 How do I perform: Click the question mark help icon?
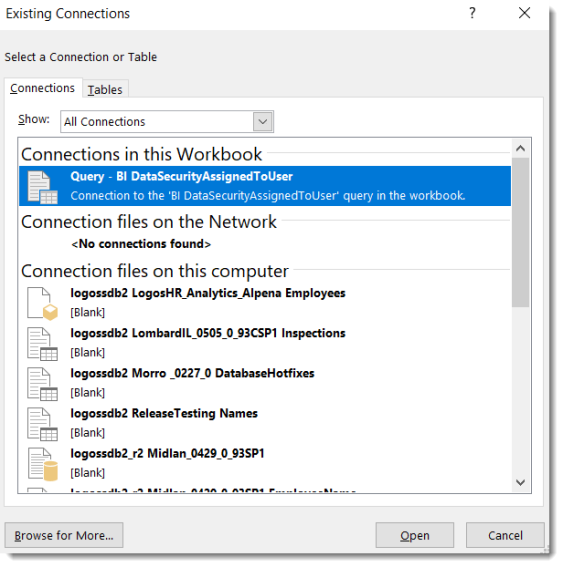472,13
